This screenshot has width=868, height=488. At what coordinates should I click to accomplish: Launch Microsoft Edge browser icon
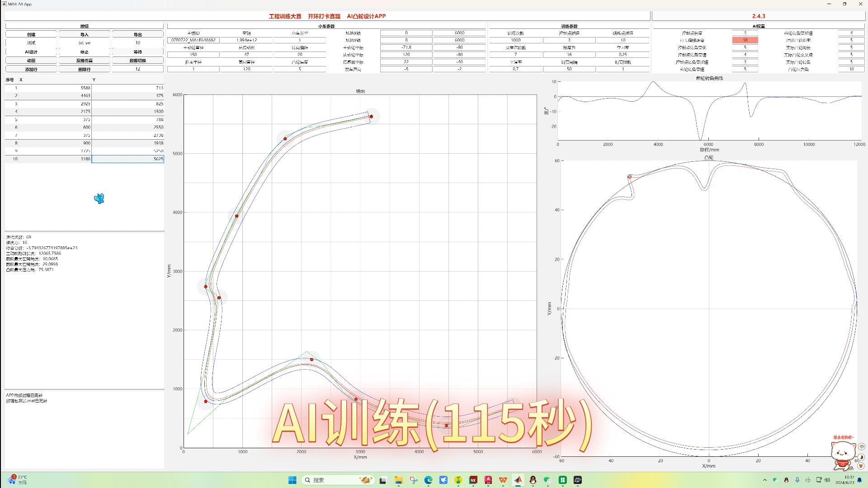pyautogui.click(x=428, y=480)
